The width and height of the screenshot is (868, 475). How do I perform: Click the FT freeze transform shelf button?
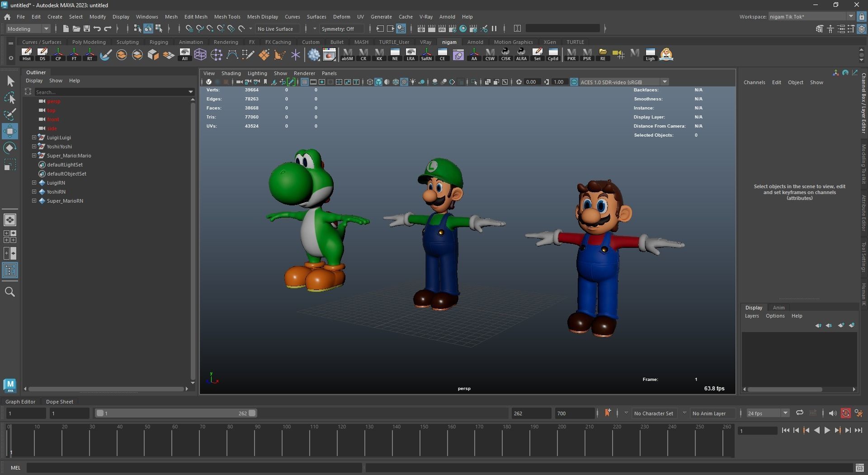tap(74, 54)
